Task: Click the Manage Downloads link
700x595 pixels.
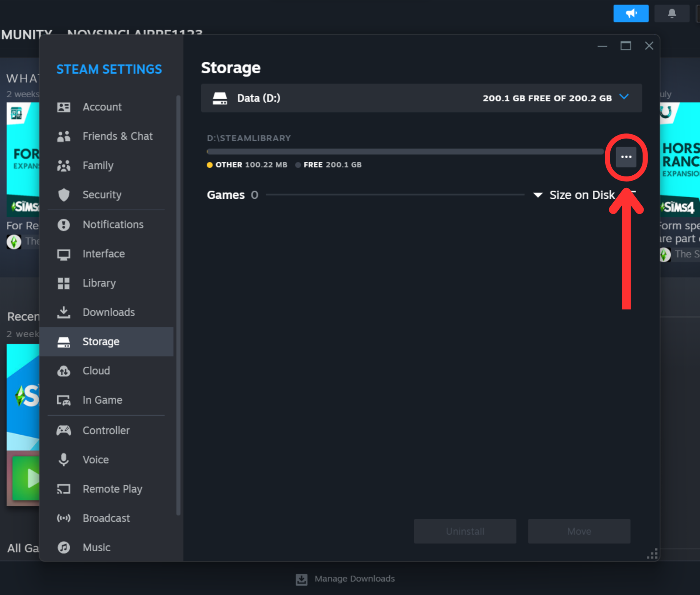Action: tap(354, 579)
